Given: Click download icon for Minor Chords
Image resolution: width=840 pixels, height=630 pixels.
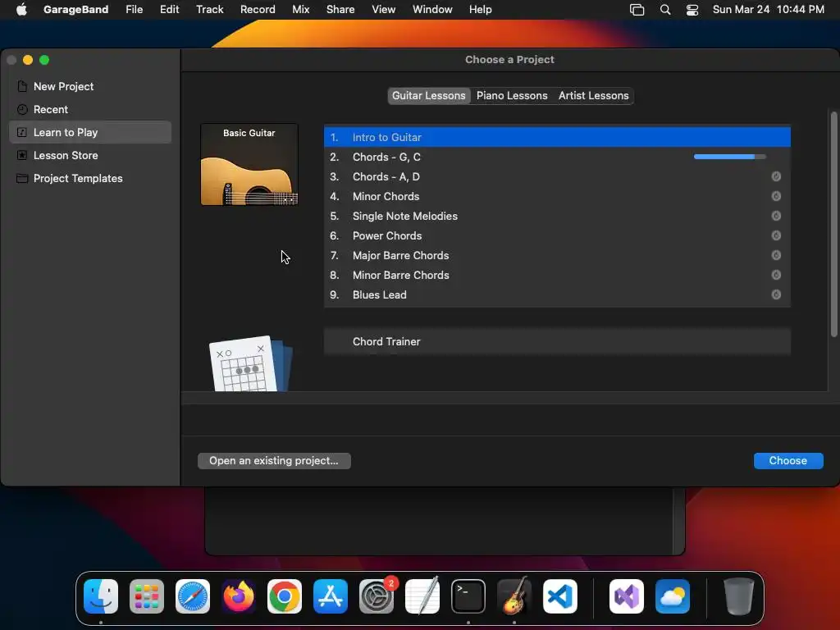Looking at the screenshot, I should point(776,196).
